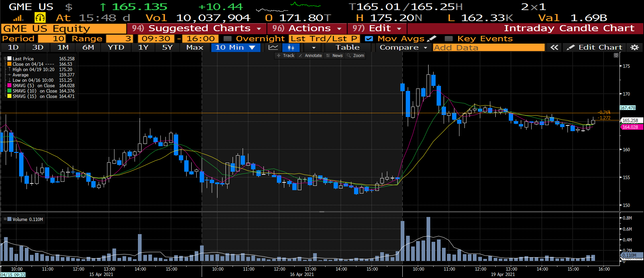
Task: Click the Add Data input field
Action: [489, 48]
